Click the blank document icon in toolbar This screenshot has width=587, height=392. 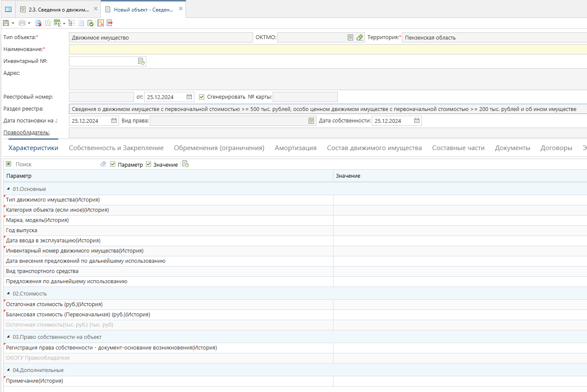81,23
